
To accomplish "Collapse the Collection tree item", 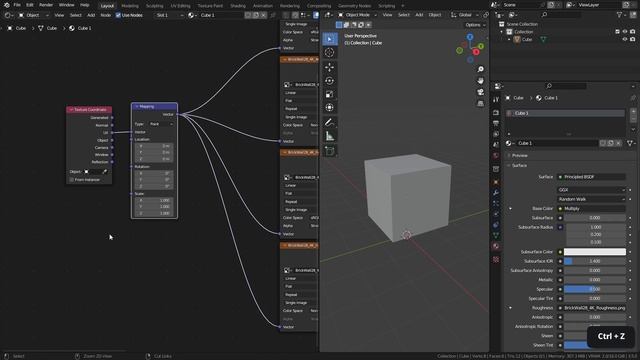I will 502,32.
